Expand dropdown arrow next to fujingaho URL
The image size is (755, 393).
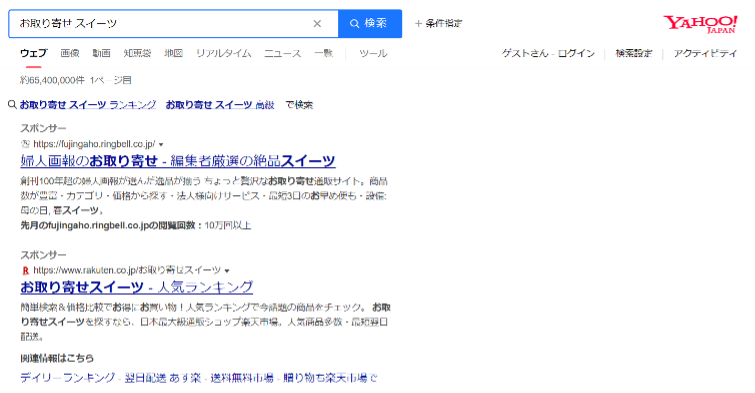(x=161, y=144)
